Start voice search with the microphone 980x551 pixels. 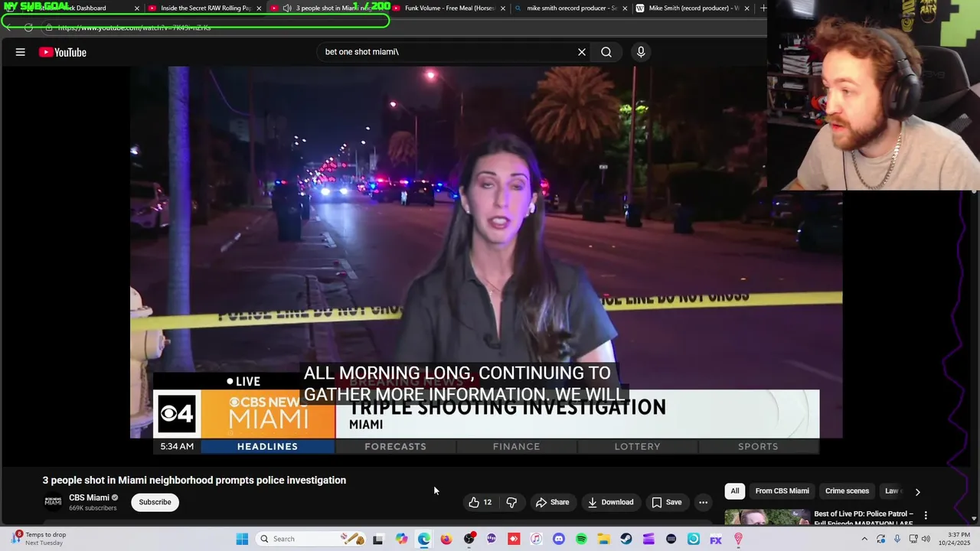(x=641, y=52)
